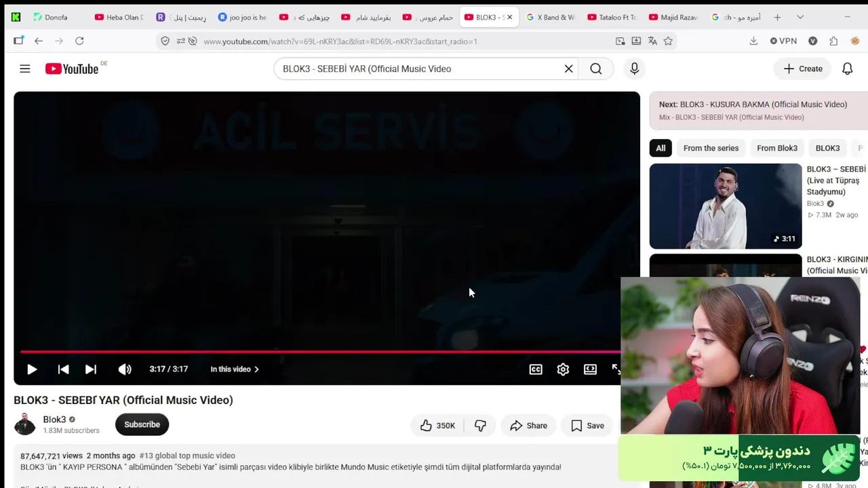The height and width of the screenshot is (488, 868).
Task: Go back with the browser back arrow
Action: pyautogui.click(x=39, y=41)
